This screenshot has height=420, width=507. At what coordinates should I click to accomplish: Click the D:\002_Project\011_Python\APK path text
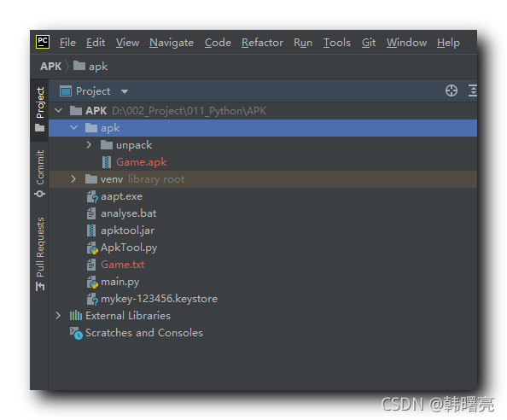(x=189, y=111)
